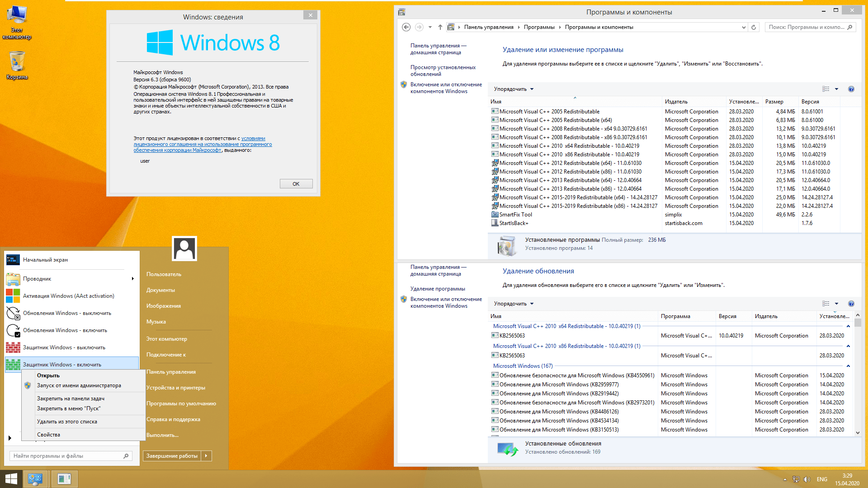
Task: Expand the Проводник submenu arrow
Action: 132,279
